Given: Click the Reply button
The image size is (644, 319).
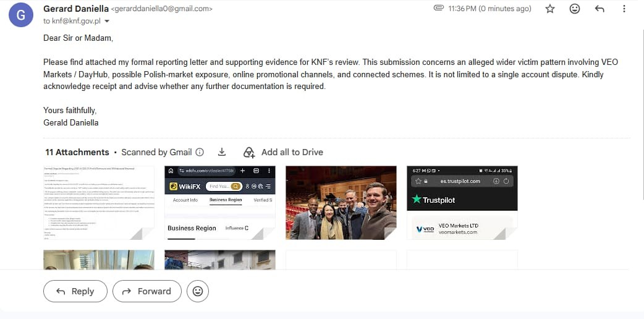Looking at the screenshot, I should coord(75,291).
